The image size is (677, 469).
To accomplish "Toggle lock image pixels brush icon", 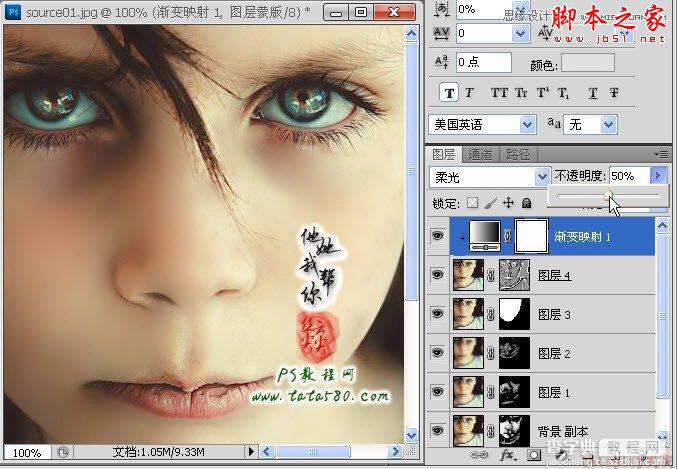I will 490,203.
